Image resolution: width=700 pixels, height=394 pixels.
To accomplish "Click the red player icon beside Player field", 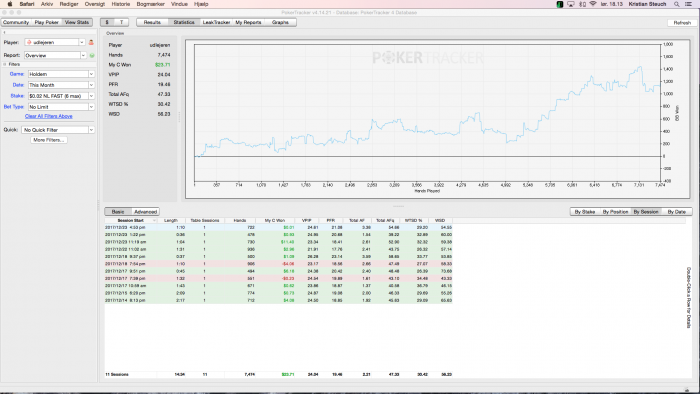I will pyautogui.click(x=91, y=42).
